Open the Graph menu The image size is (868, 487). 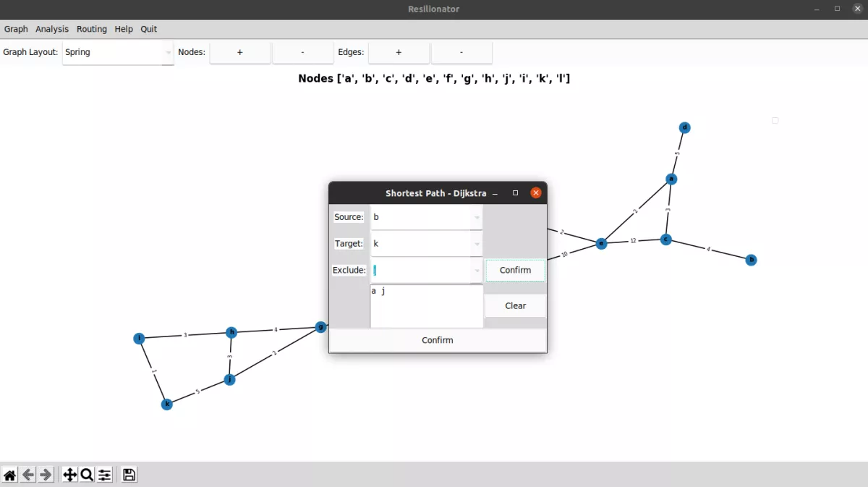tap(16, 29)
